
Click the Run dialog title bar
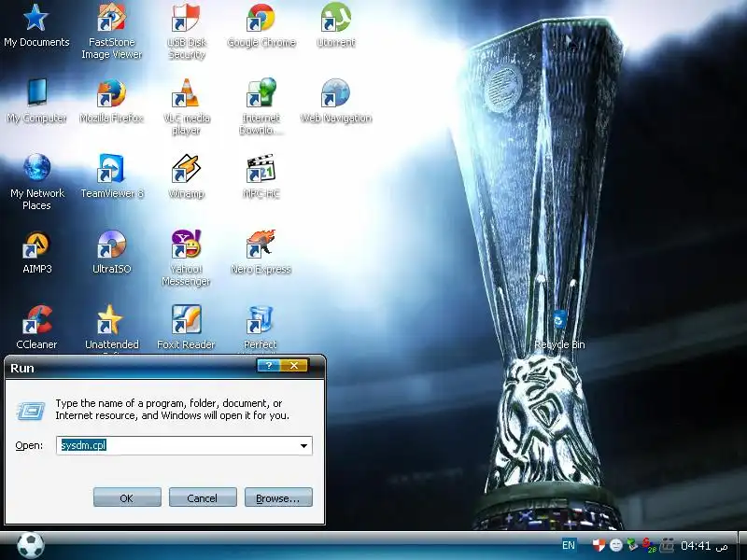coord(165,368)
